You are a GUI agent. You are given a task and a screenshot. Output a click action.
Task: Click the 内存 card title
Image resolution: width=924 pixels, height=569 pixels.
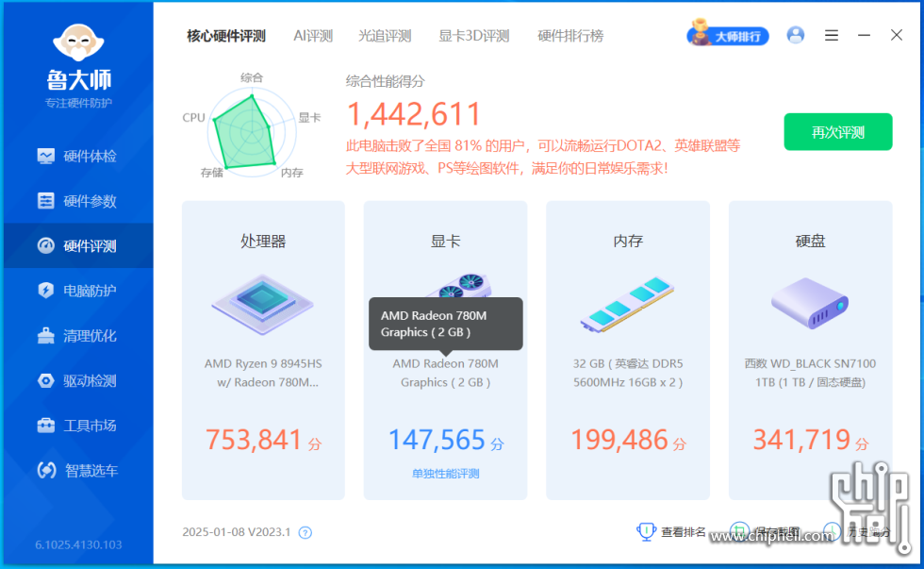click(628, 242)
